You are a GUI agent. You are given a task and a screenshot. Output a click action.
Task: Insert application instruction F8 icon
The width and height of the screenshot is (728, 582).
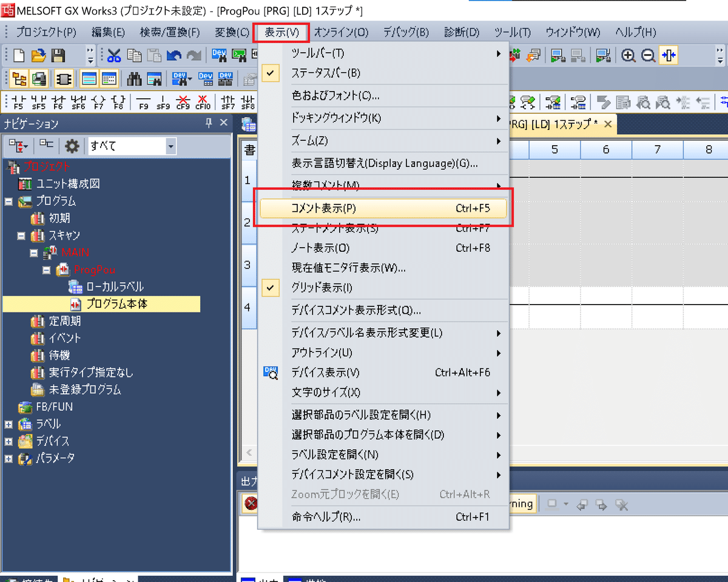point(119,101)
